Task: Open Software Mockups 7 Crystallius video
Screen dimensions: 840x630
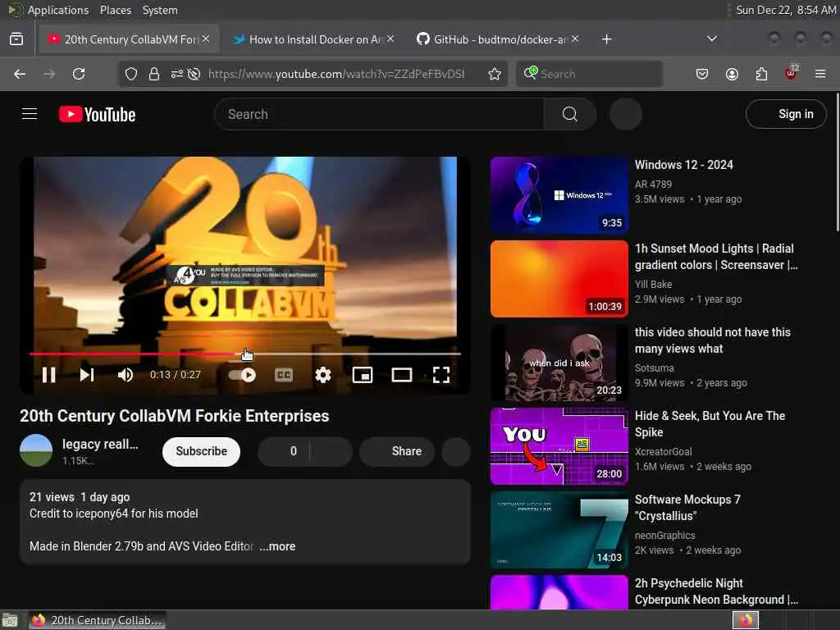Action: tap(559, 530)
